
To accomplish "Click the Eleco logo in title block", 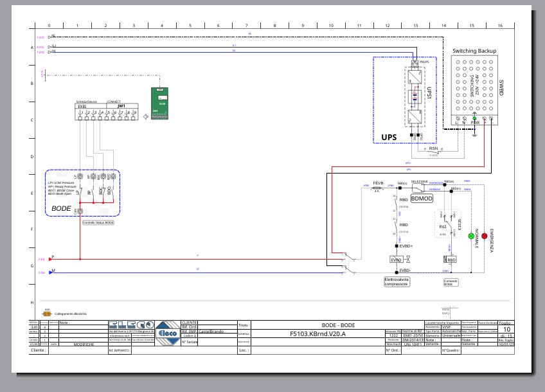I will pos(168,334).
